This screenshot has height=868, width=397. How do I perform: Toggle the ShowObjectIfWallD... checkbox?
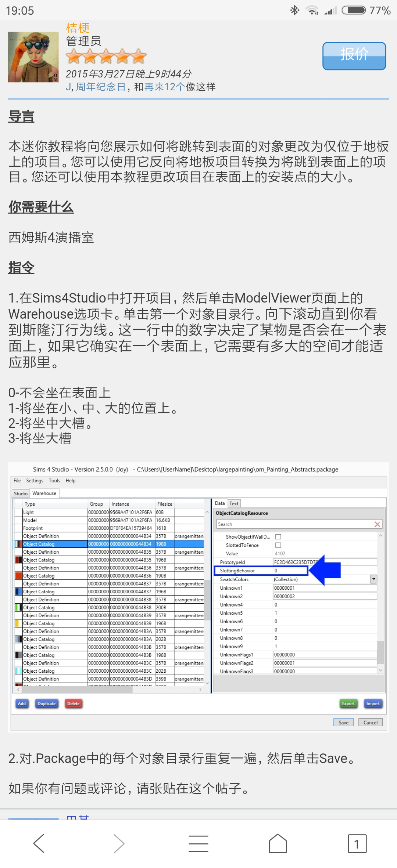[278, 537]
